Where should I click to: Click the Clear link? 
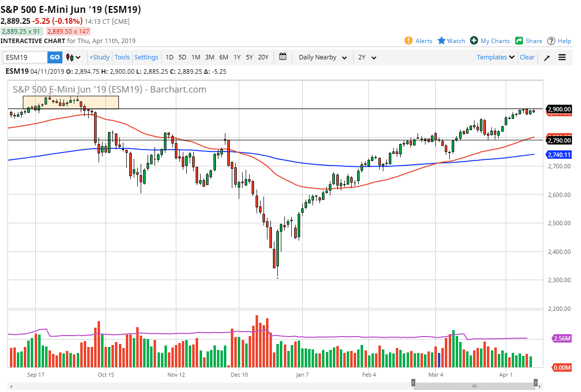pos(527,57)
